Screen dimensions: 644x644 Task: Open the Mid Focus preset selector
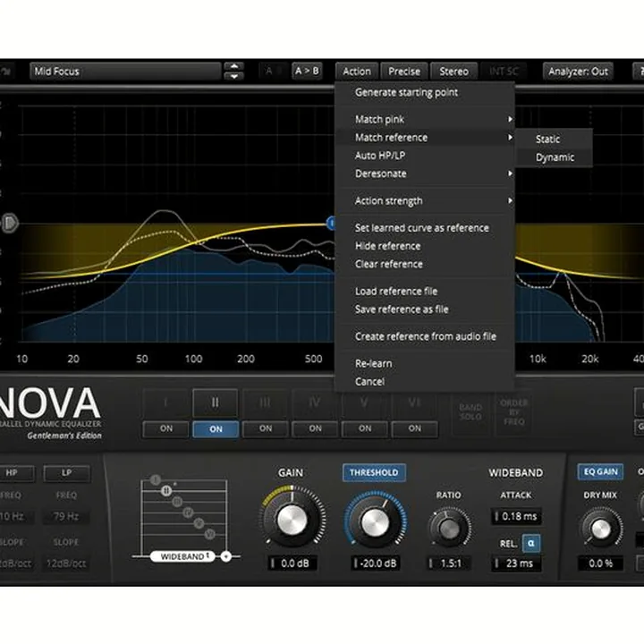(125, 71)
